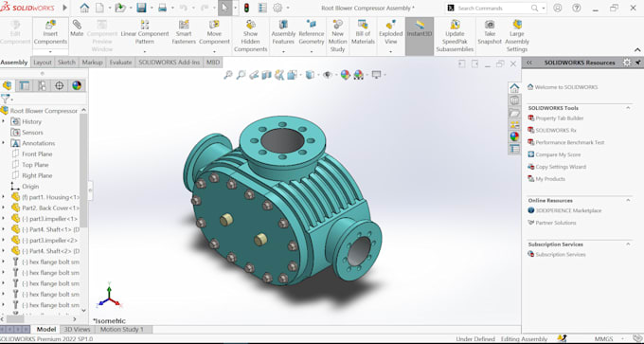Open ConfigurationManager tab icon
The image size is (644, 344).
click(x=42, y=85)
